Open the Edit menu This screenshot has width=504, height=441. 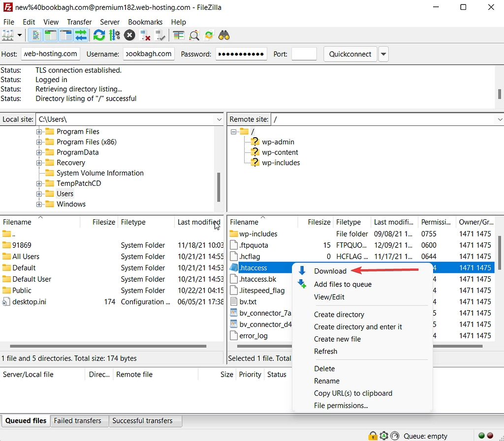click(29, 22)
